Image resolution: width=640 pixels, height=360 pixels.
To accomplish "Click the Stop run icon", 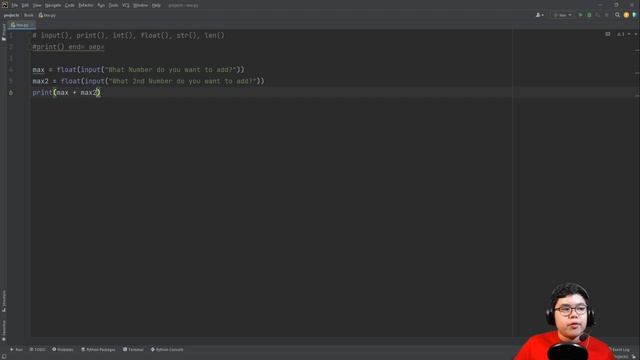I will tap(607, 15).
